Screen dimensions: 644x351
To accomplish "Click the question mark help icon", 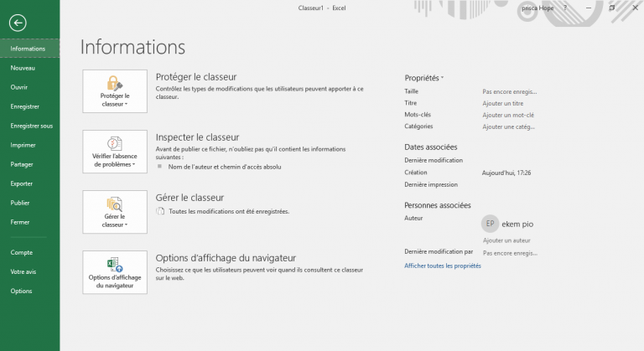I will click(x=589, y=7).
